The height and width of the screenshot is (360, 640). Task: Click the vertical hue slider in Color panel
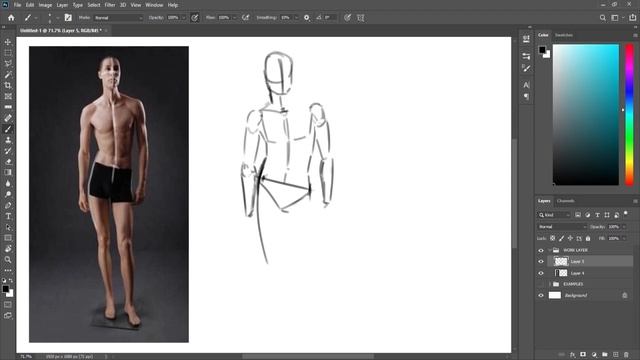tap(629, 115)
